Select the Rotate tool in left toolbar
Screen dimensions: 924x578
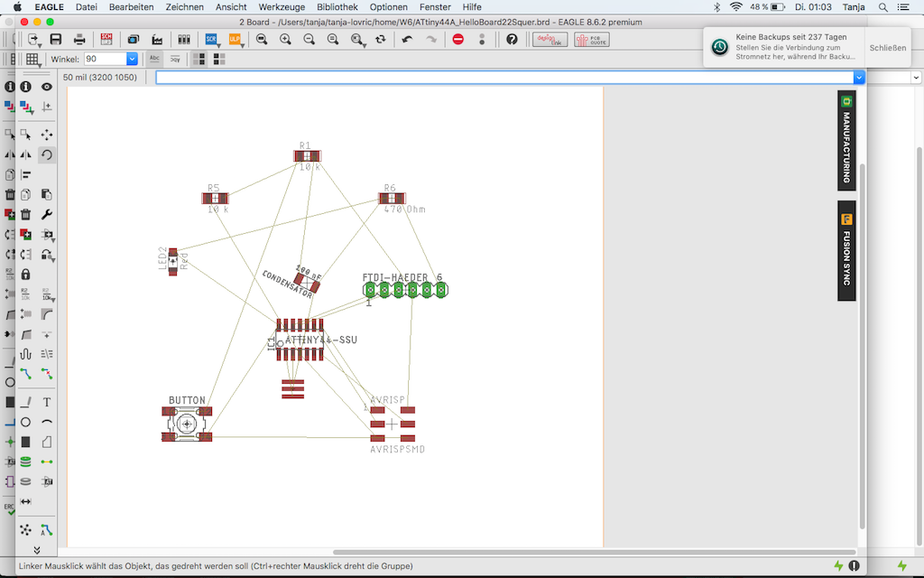[47, 154]
